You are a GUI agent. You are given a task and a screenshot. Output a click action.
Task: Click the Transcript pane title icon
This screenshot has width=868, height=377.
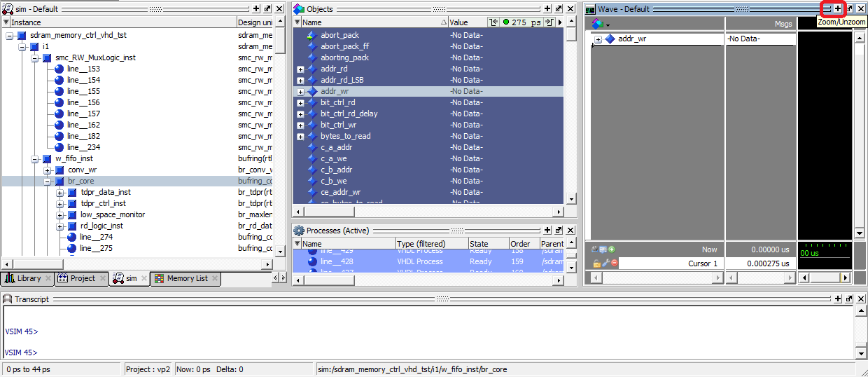(8, 299)
